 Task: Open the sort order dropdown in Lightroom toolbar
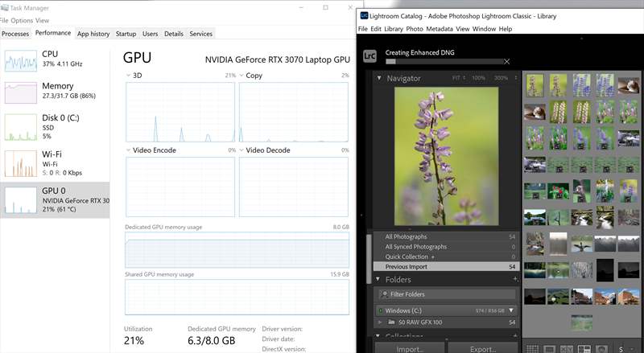pyautogui.click(x=632, y=349)
